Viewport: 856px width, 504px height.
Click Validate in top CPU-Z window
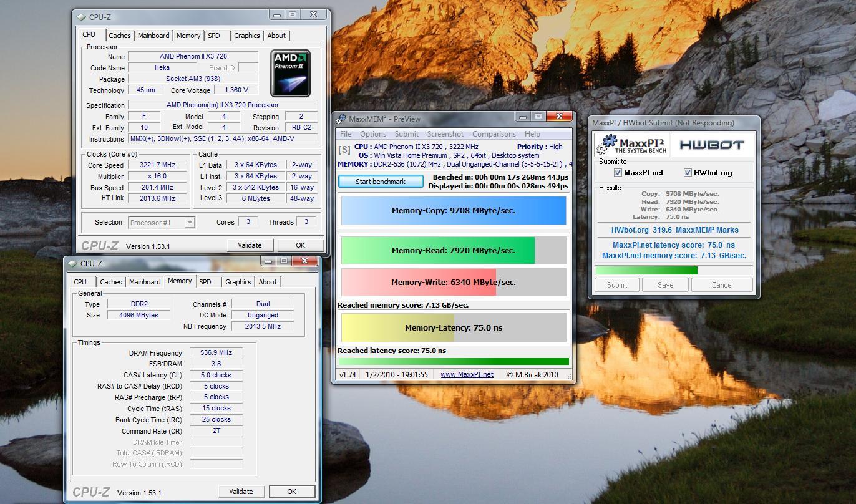[250, 245]
